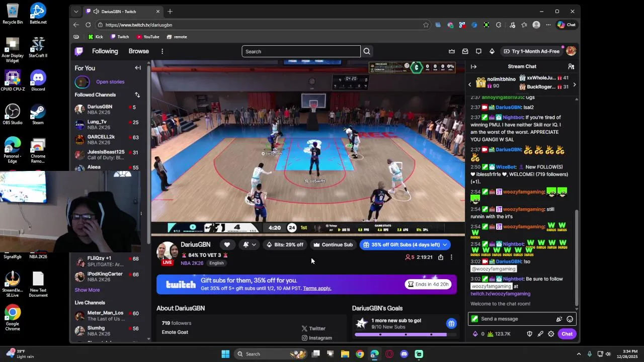Image resolution: width=644 pixels, height=362 pixels.
Task: Open the chat community users icon
Action: 571,66
